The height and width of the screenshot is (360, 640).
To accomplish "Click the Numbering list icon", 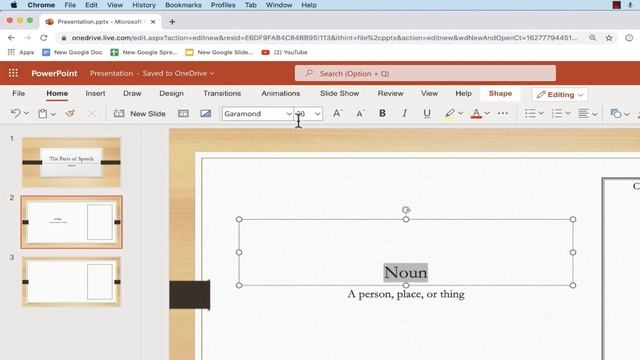I will click(557, 113).
